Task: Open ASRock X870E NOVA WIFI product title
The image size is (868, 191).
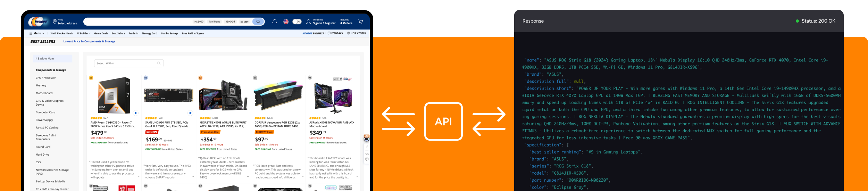Action: (x=332, y=124)
